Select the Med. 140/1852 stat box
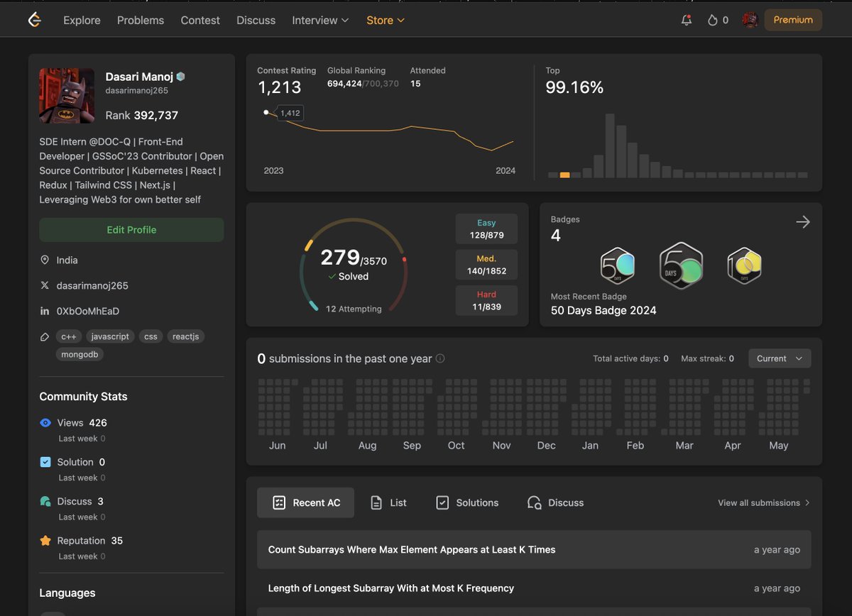The image size is (852, 616). point(486,265)
